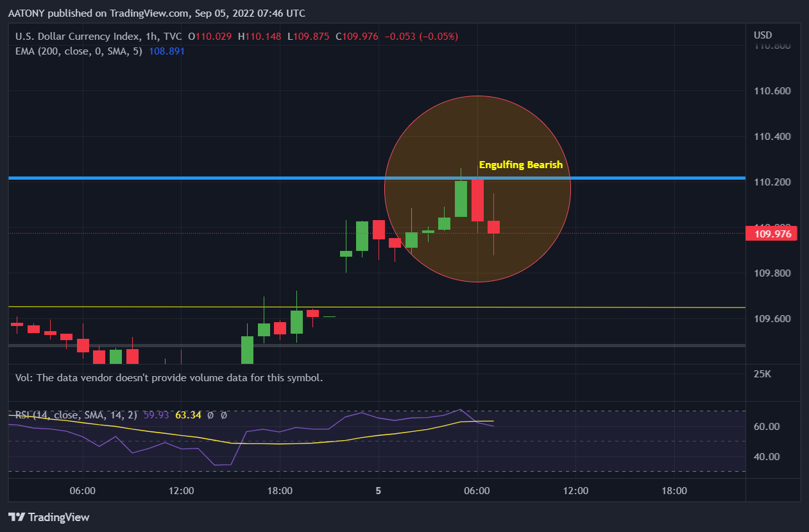
Task: Select the yellow Engulfing Bearish annotation text
Action: click(521, 165)
